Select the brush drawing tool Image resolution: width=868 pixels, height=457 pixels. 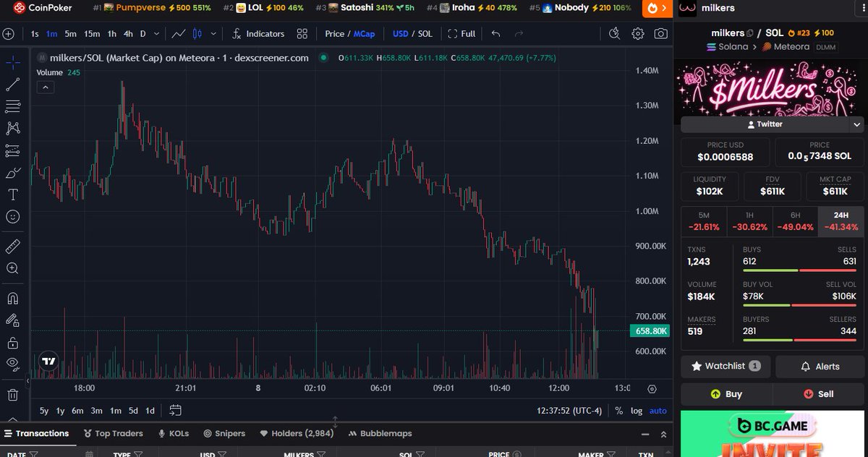point(12,173)
